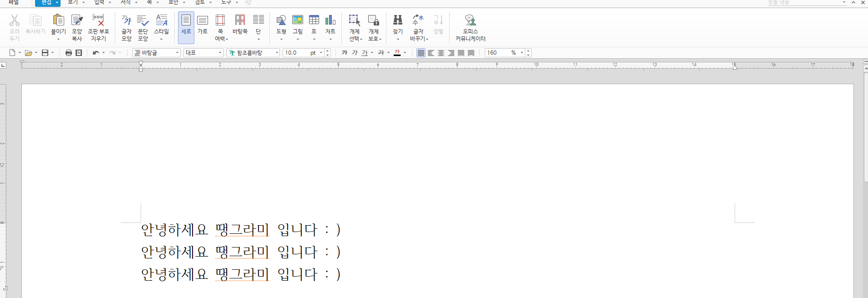Increase zoom with stepper up arrow
Image resolution: width=868 pixels, height=298 pixels.
(x=528, y=51)
